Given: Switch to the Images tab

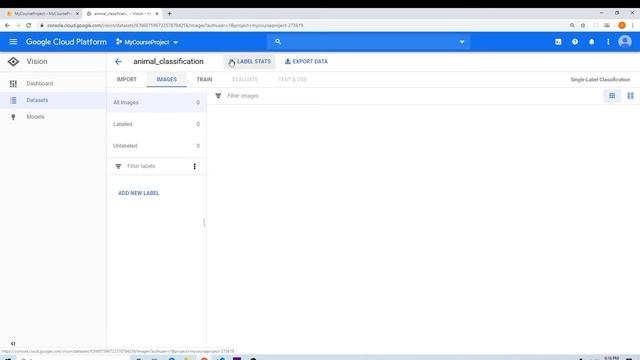Looking at the screenshot, I should pos(167,79).
